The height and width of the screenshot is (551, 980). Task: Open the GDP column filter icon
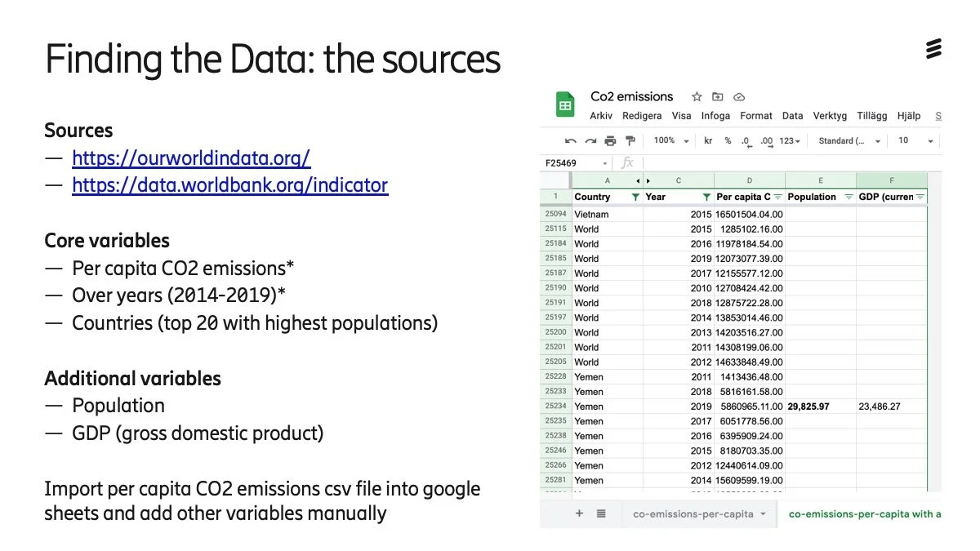[920, 197]
